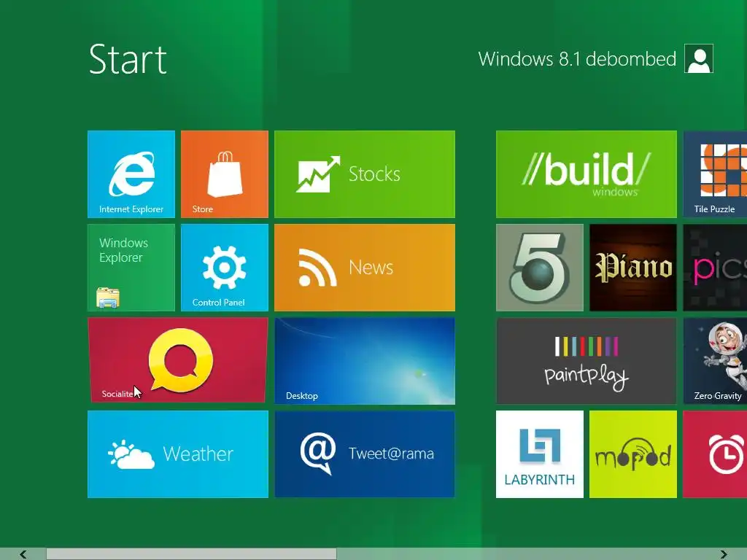747x560 pixels.
Task: Launch the Tile Puzzle game
Action: coord(715,174)
